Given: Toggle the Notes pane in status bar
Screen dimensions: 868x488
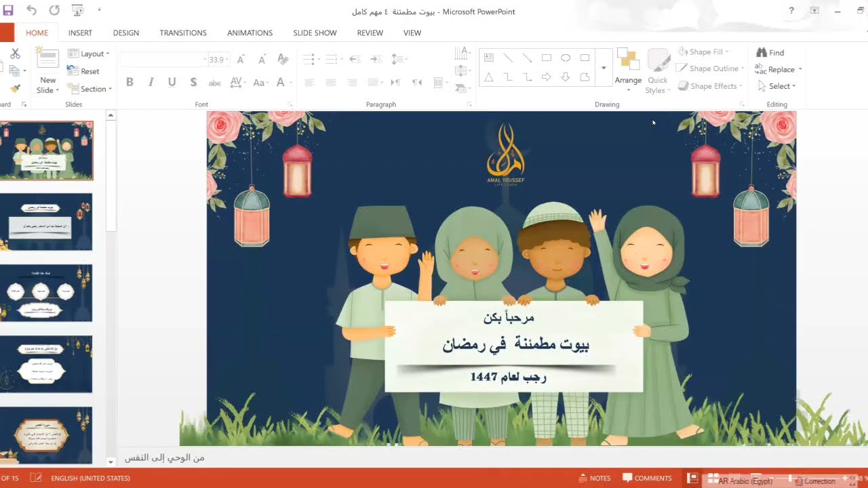Looking at the screenshot, I should point(595,478).
